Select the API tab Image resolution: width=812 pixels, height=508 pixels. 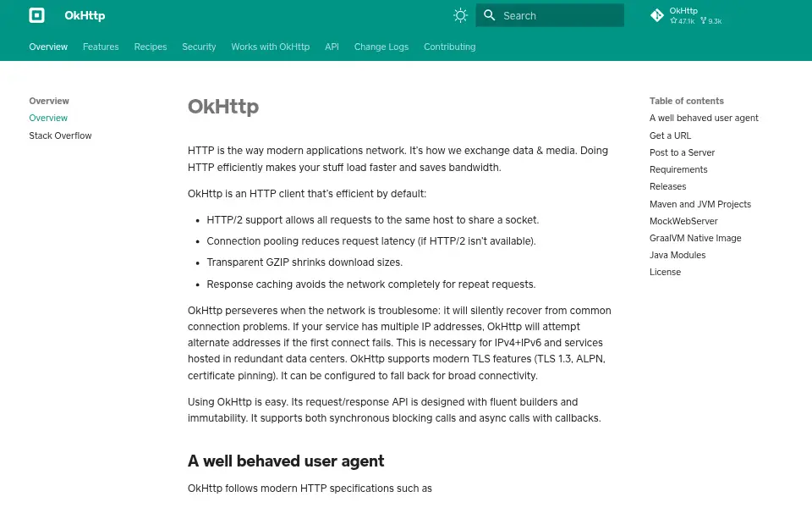click(x=332, y=47)
